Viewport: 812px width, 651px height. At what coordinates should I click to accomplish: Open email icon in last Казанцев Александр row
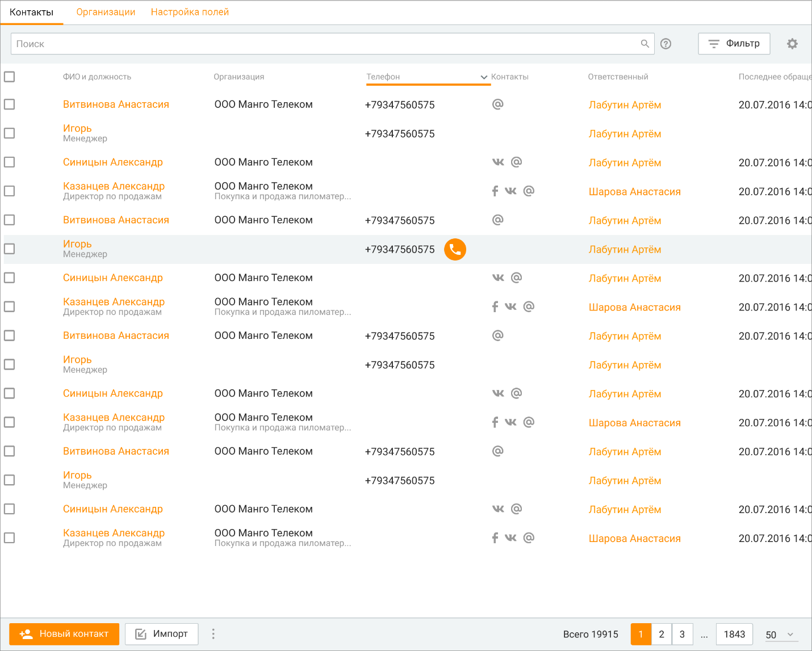pos(529,537)
